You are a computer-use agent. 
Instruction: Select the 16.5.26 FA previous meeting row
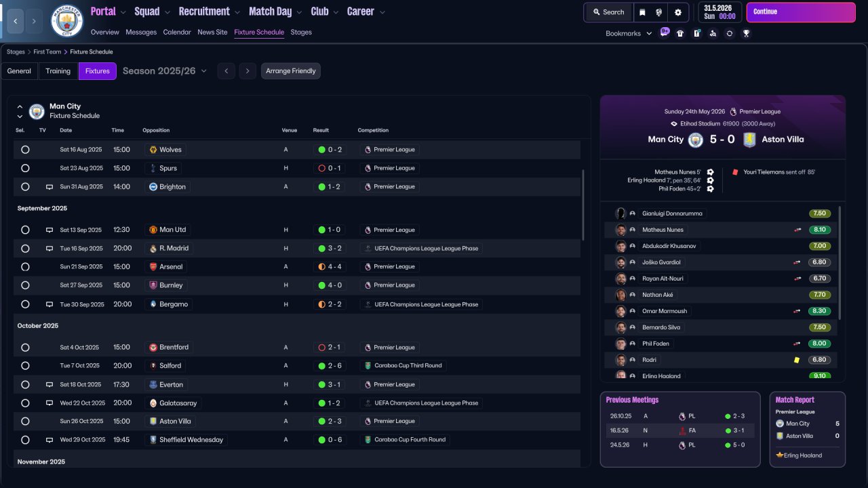tap(679, 430)
